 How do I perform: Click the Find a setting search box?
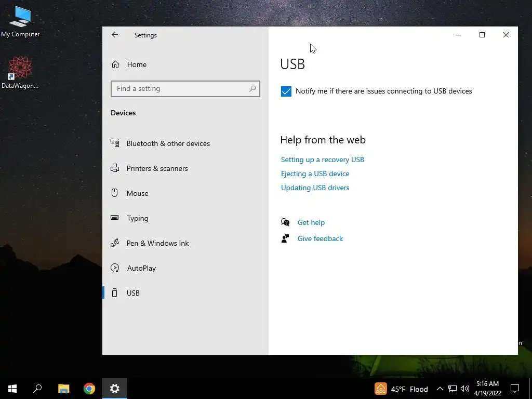[185, 88]
